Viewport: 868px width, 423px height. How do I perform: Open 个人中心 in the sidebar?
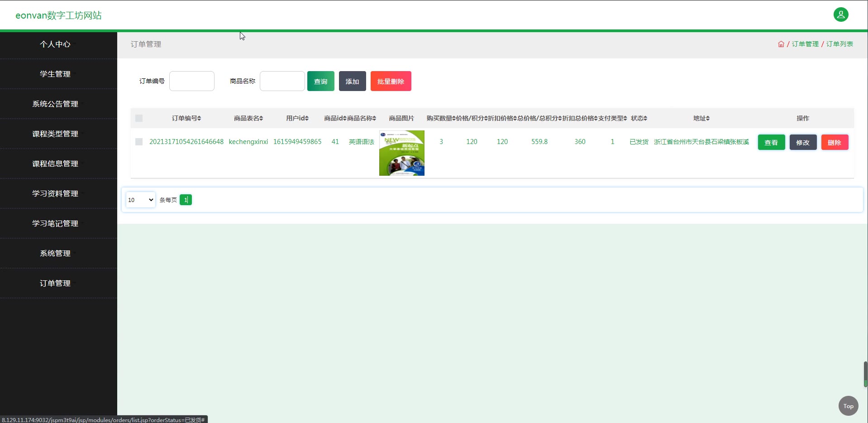55,44
